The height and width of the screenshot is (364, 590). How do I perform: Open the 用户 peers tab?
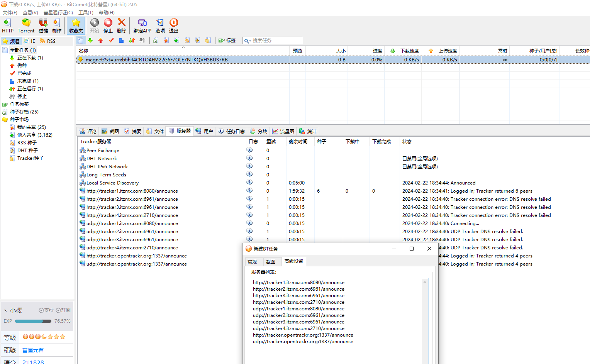204,131
